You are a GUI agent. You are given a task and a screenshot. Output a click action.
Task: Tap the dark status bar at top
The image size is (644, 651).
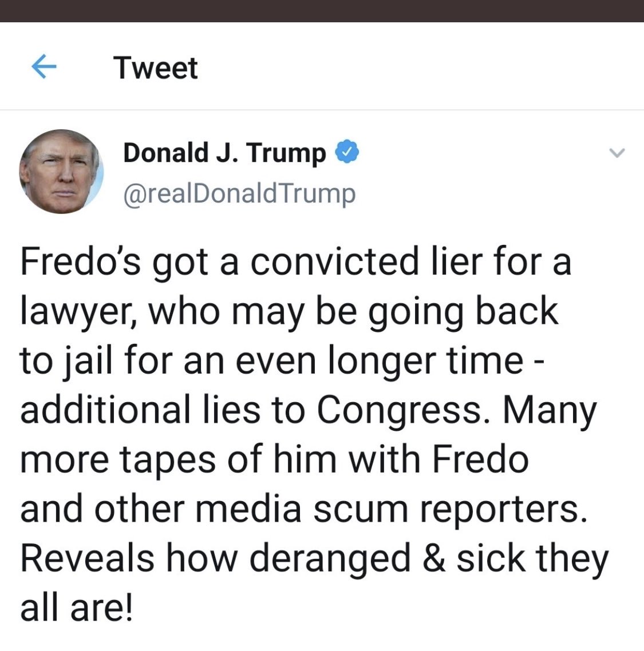(x=322, y=10)
